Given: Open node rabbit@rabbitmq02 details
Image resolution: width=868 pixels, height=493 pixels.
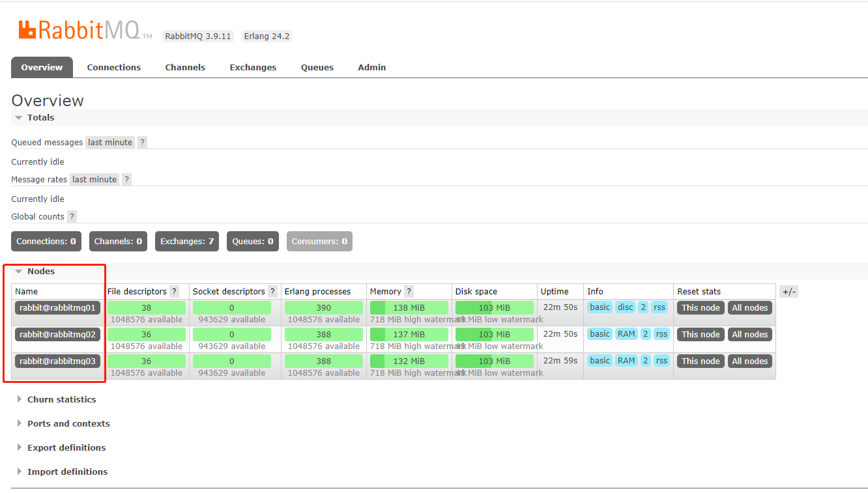Looking at the screenshot, I should click(58, 335).
